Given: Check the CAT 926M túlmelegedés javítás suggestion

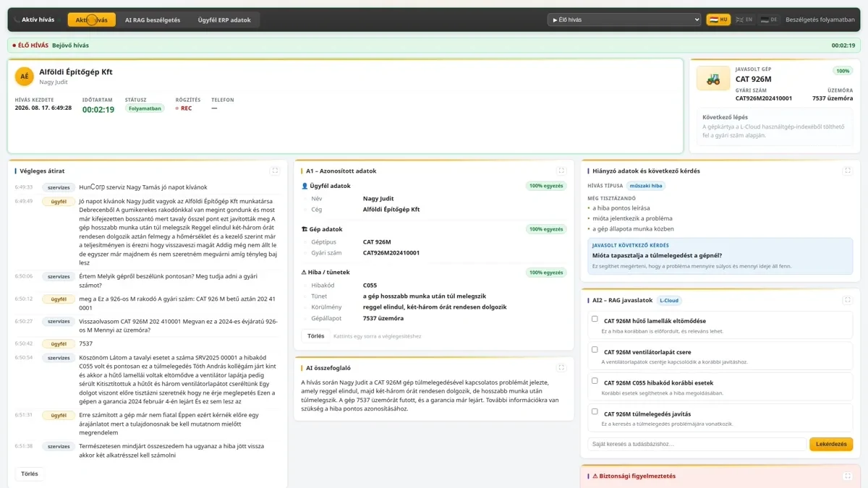Looking at the screenshot, I should 595,411.
